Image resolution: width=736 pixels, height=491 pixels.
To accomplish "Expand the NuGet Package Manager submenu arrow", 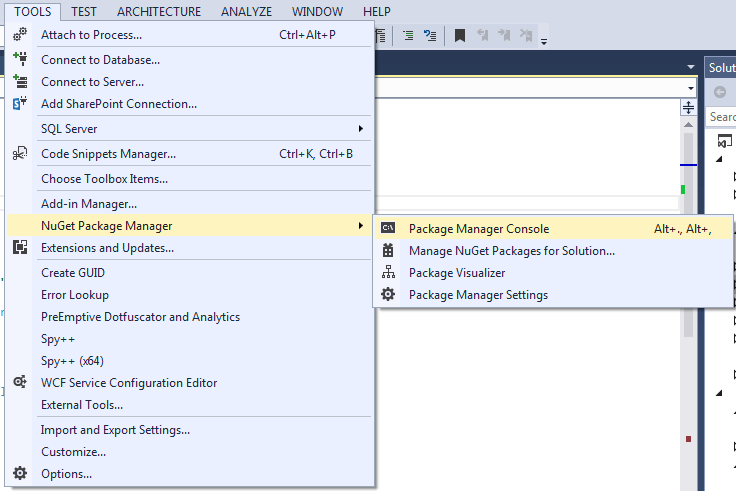I will [x=360, y=226].
